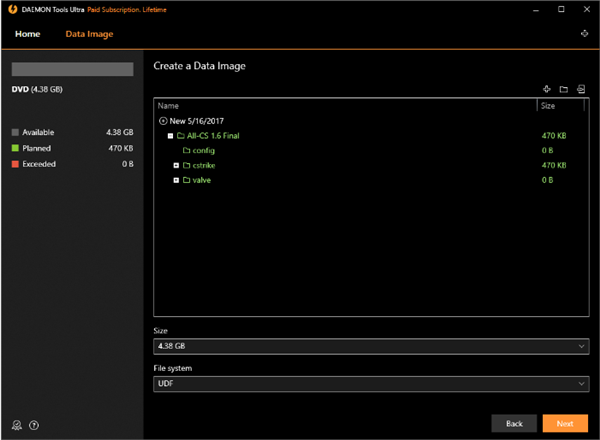Select the Data Image tab
Viewport: 600px width, 440px height.
click(89, 34)
